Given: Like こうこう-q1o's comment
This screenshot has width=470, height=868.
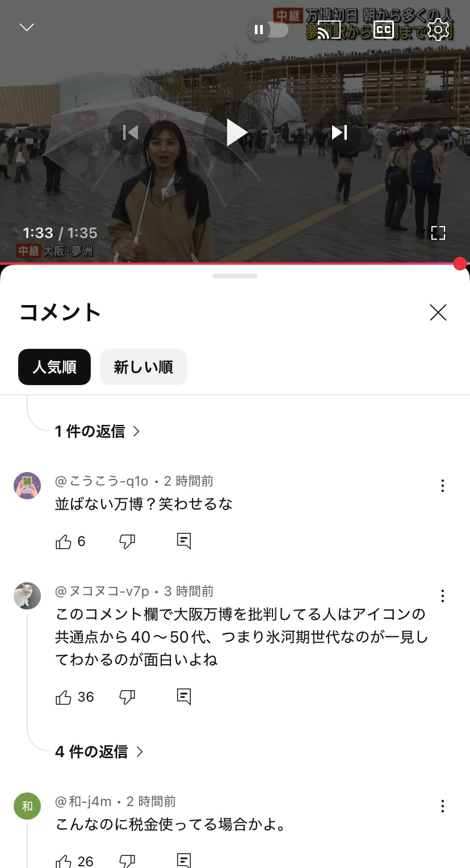Looking at the screenshot, I should coord(64,542).
